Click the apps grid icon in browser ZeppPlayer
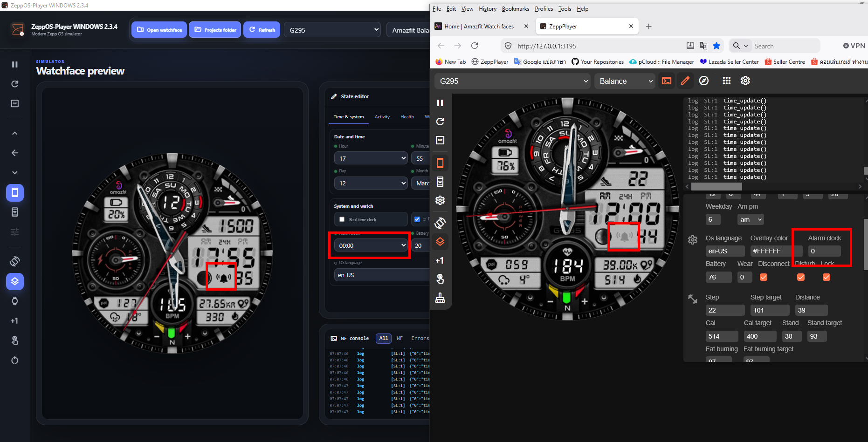The width and height of the screenshot is (868, 442). [726, 81]
